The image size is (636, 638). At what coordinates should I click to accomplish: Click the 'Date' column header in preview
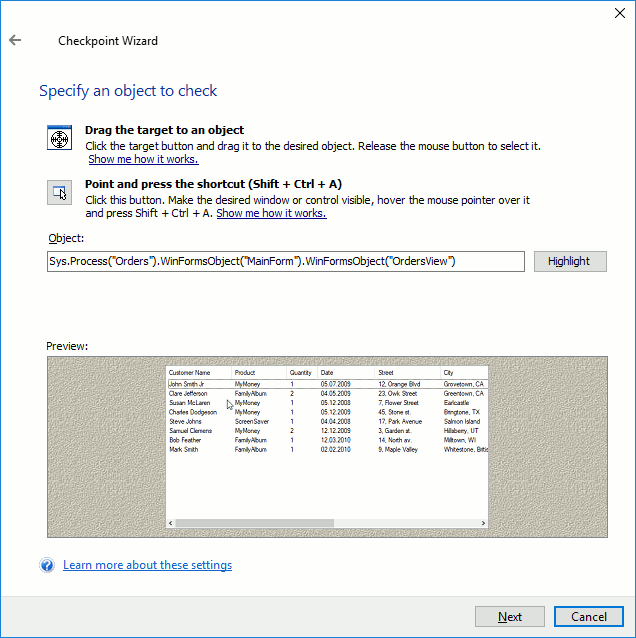(346, 373)
